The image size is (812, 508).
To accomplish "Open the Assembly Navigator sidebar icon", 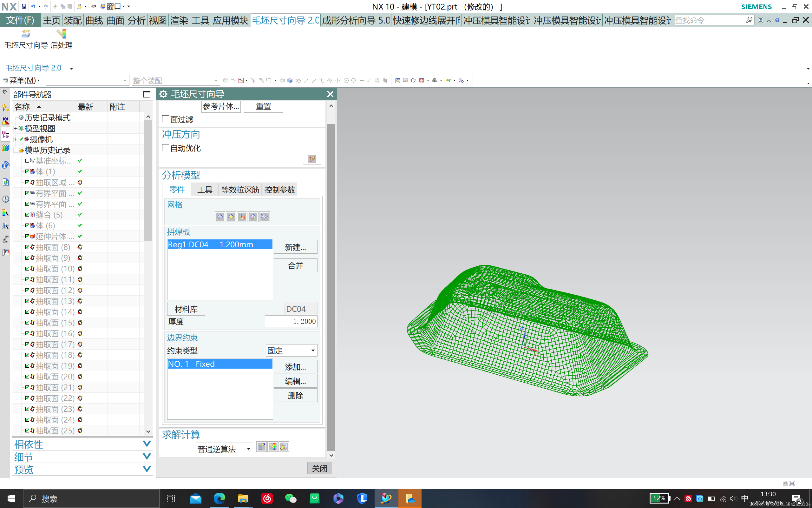I will (5, 108).
